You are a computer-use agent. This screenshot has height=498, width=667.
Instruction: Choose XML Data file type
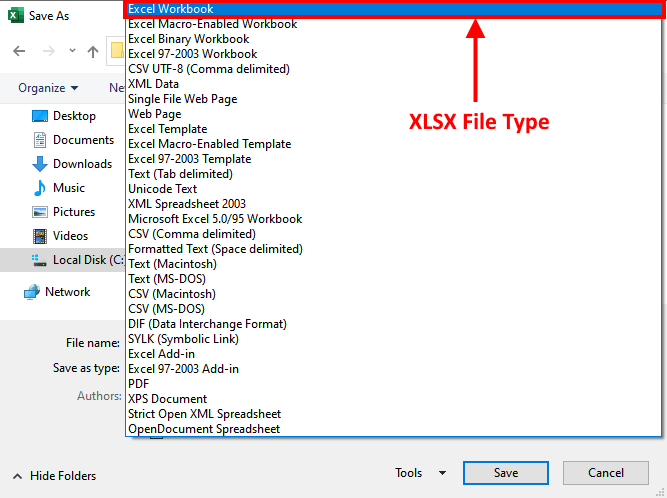tap(394, 84)
